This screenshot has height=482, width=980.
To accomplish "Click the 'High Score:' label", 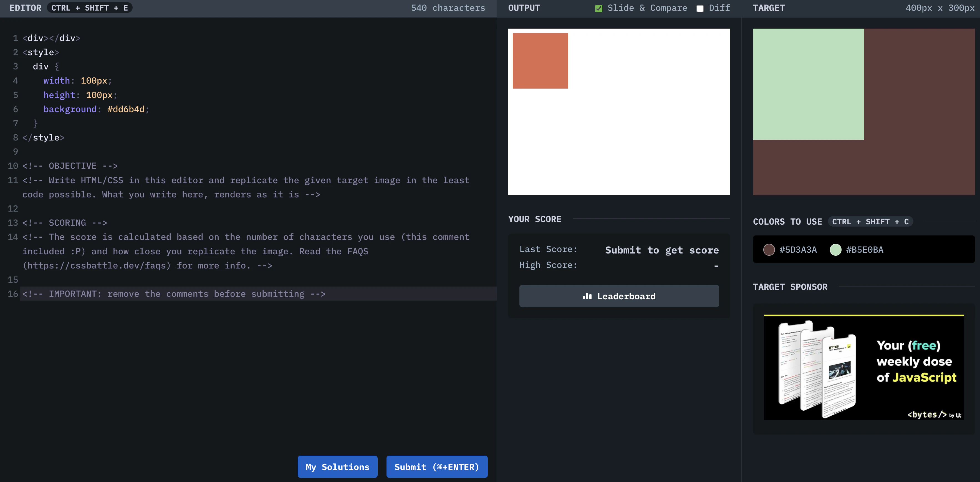I will click(x=548, y=265).
